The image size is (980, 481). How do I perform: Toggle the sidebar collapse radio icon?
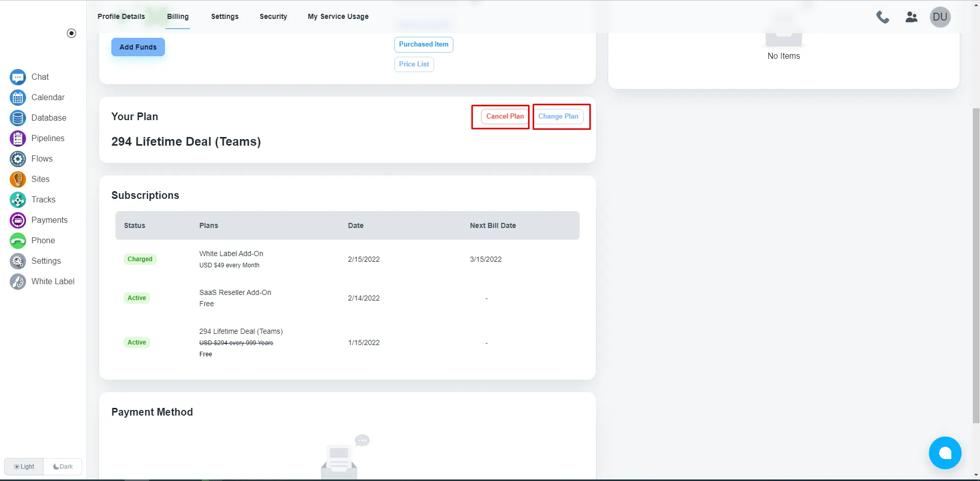click(71, 33)
